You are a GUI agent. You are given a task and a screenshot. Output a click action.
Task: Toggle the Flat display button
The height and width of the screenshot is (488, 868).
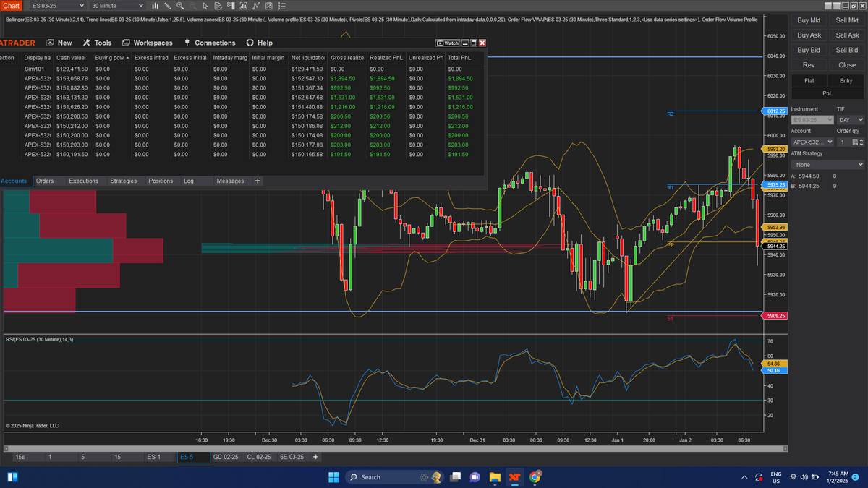pyautogui.click(x=809, y=81)
